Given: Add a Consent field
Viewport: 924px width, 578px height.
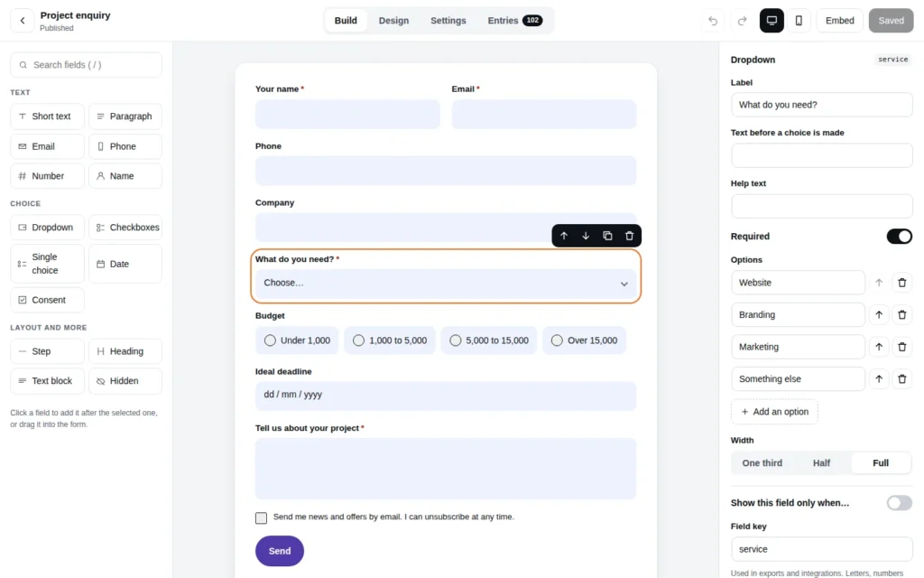Looking at the screenshot, I should click(47, 300).
